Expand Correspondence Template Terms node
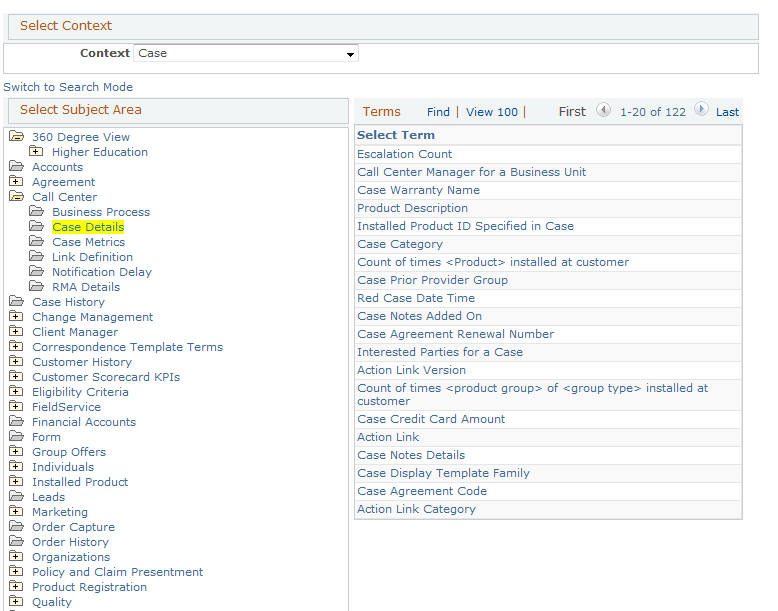Viewport: 778px width, 611px height. point(16,346)
